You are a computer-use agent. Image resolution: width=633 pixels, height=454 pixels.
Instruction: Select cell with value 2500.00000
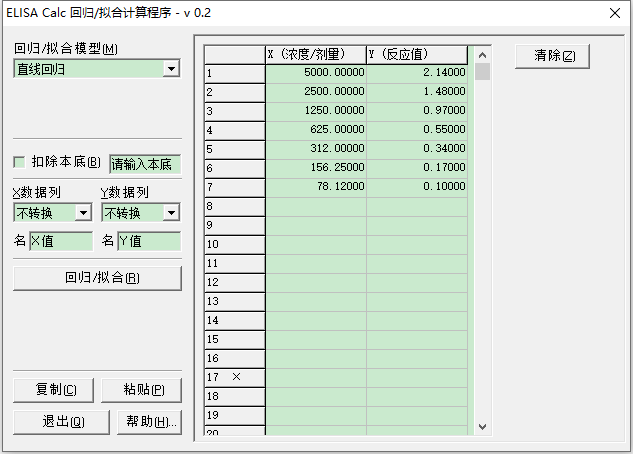point(316,92)
